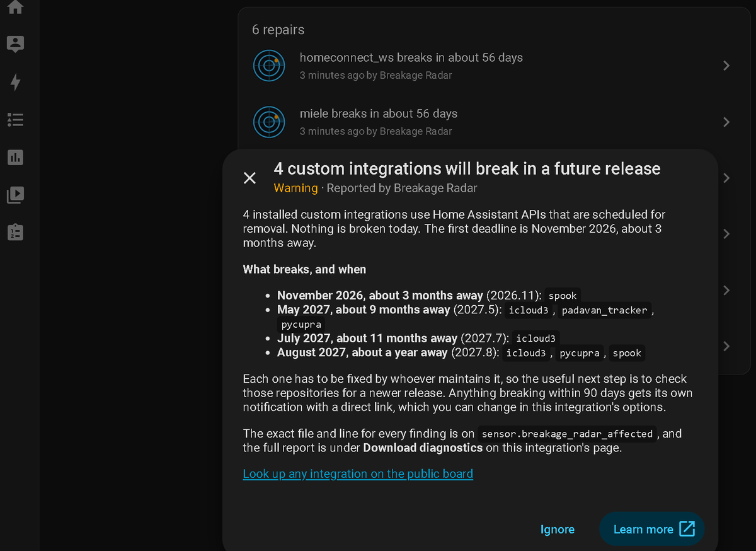Open 'Look up any integration on the public board' link
Viewport: 756px width, 551px height.
(x=358, y=473)
